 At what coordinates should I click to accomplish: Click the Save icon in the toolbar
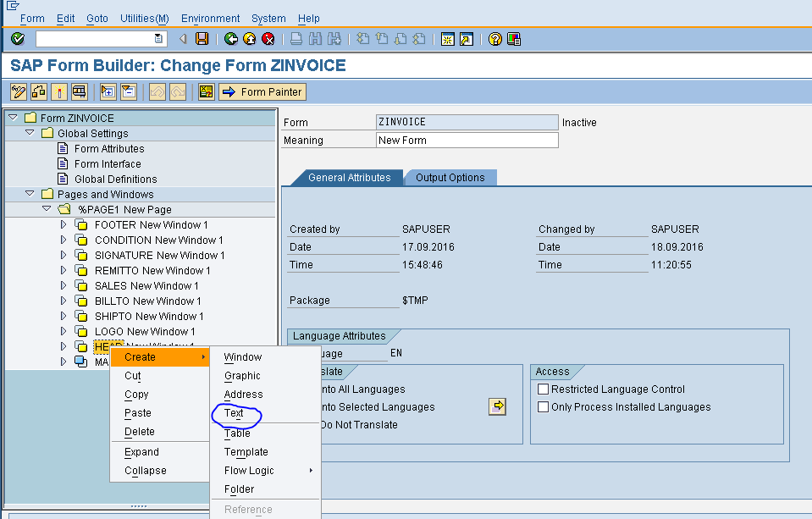click(x=202, y=39)
